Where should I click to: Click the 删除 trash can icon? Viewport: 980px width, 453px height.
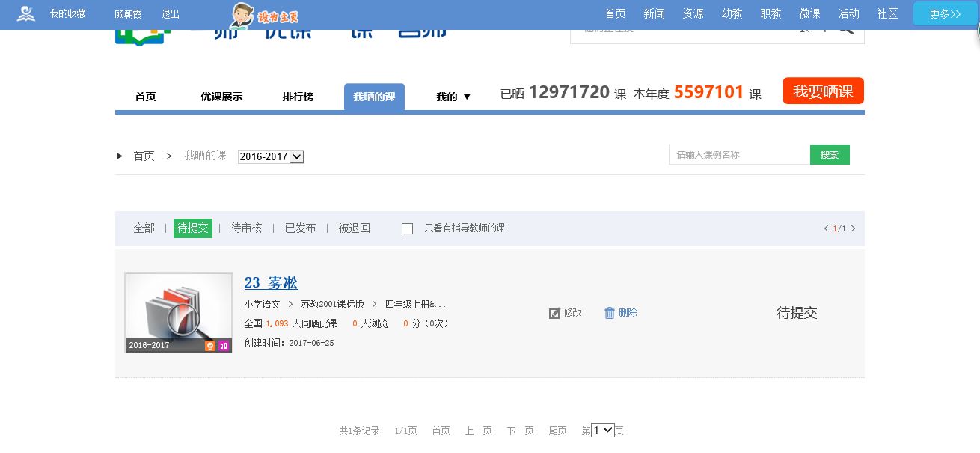(610, 313)
